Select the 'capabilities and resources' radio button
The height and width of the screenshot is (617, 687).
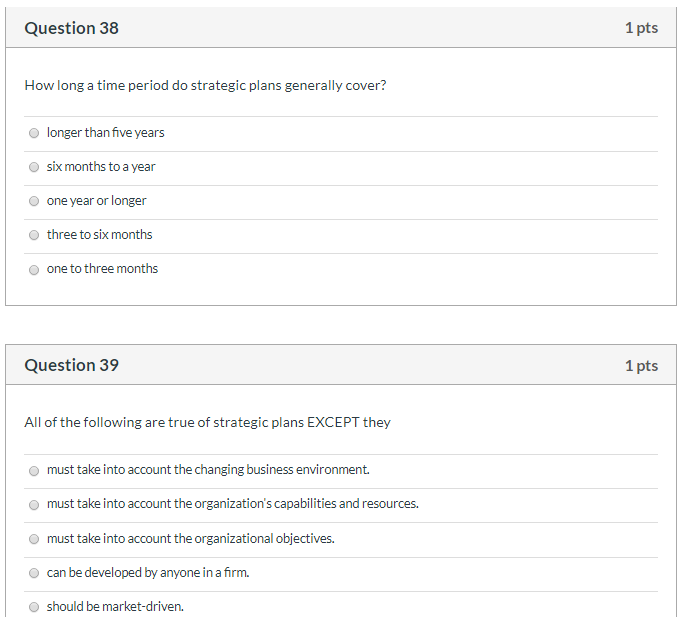click(34, 504)
